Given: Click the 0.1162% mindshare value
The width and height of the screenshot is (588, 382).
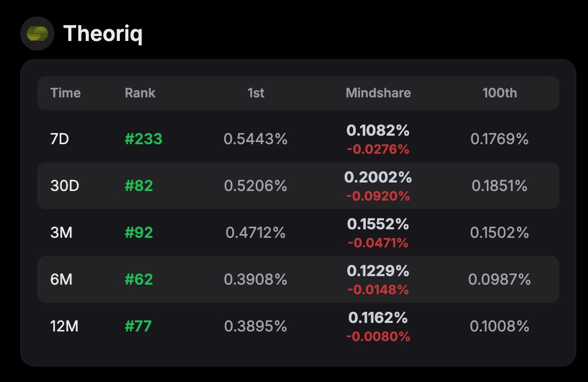Looking at the screenshot, I should [378, 318].
